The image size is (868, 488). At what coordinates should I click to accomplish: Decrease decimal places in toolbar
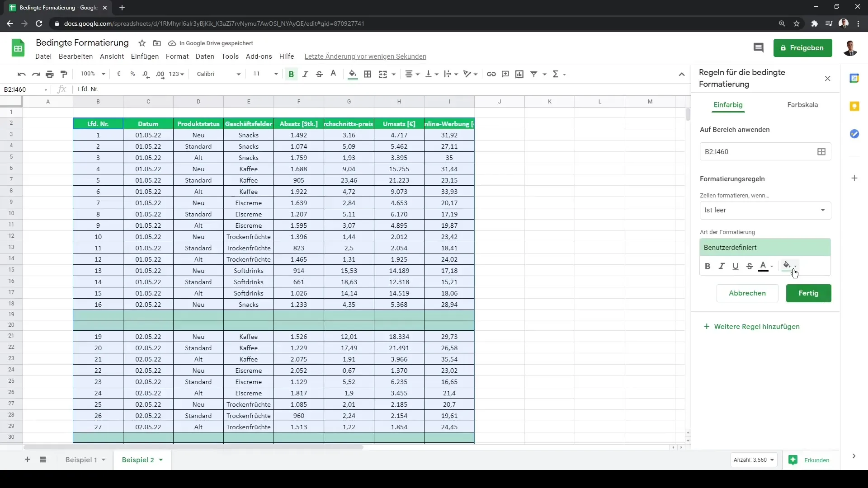pyautogui.click(x=146, y=74)
